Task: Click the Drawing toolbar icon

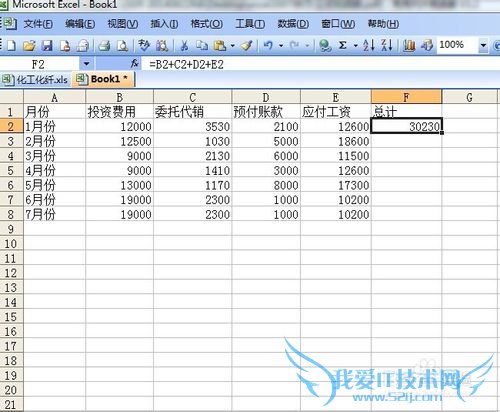Action: click(x=427, y=45)
